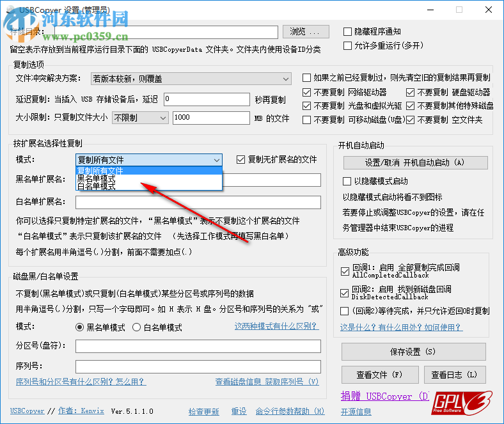The width and height of the screenshot is (504, 424).
Task: Click 保存设置 (S) button
Action: (413, 352)
